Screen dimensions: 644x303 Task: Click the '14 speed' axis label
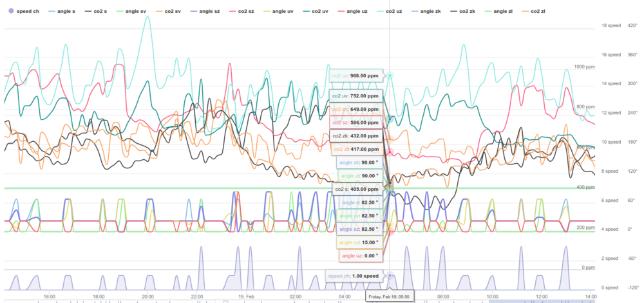coord(611,83)
